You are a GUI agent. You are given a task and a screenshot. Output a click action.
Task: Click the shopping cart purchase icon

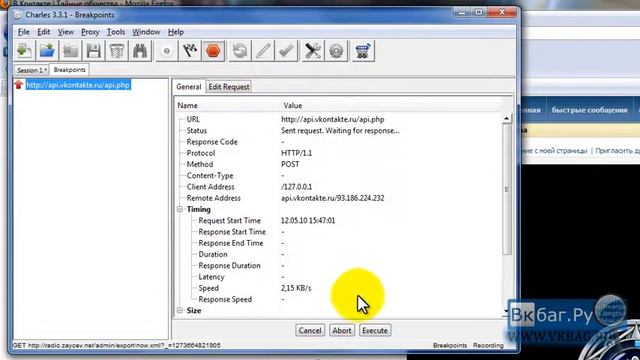pos(362,51)
